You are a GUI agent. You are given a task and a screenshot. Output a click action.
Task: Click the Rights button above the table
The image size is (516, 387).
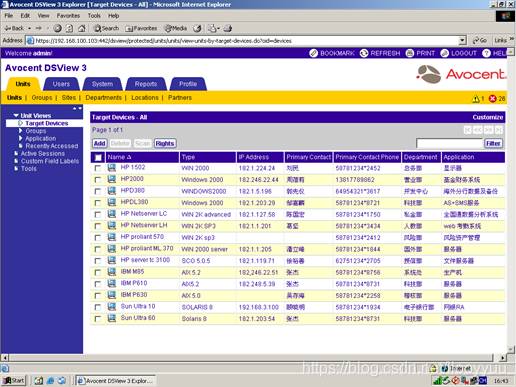[x=165, y=144]
